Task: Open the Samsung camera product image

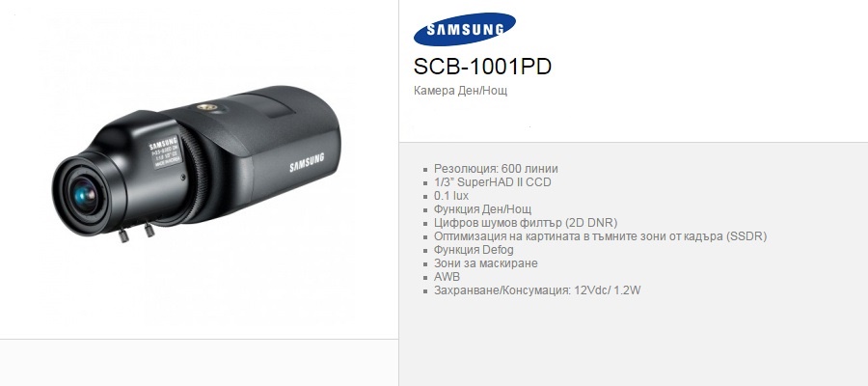Action: pos(197,164)
